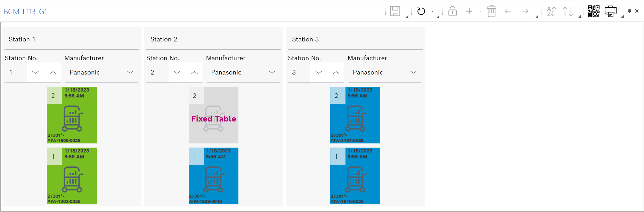Expand the save toolbar group corner arrow
This screenshot has width=644, height=212.
(x=407, y=16)
